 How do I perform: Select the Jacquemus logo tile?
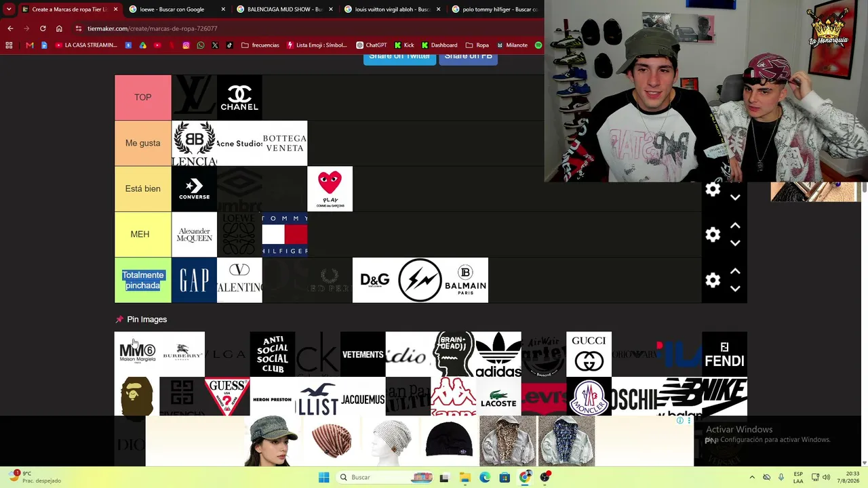[x=363, y=396]
